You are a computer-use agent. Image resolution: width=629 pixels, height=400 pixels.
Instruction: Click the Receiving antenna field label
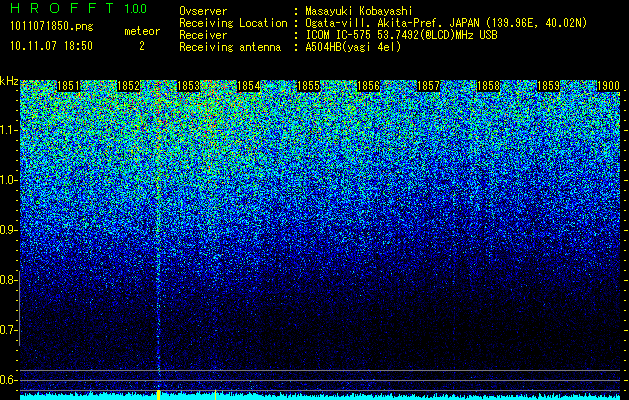pos(230,47)
